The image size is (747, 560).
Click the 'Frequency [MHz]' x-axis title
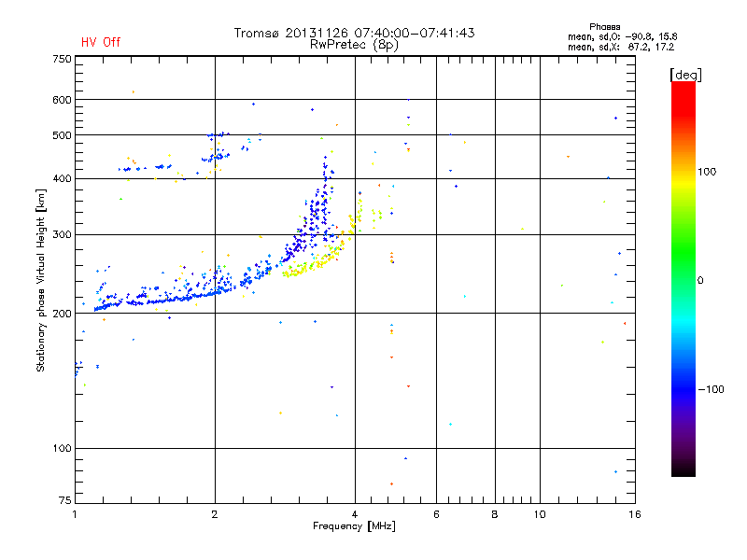[x=354, y=526]
